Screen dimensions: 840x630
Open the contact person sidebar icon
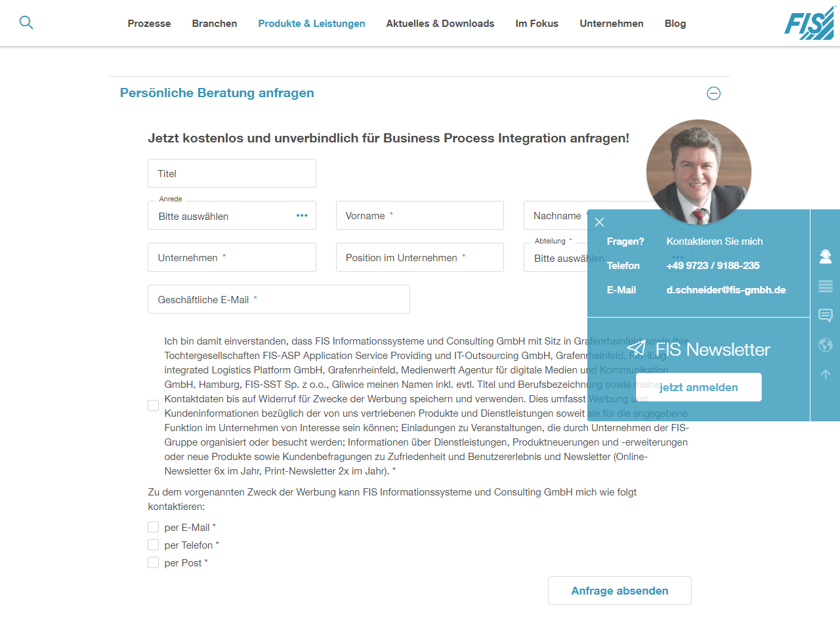coord(826,257)
